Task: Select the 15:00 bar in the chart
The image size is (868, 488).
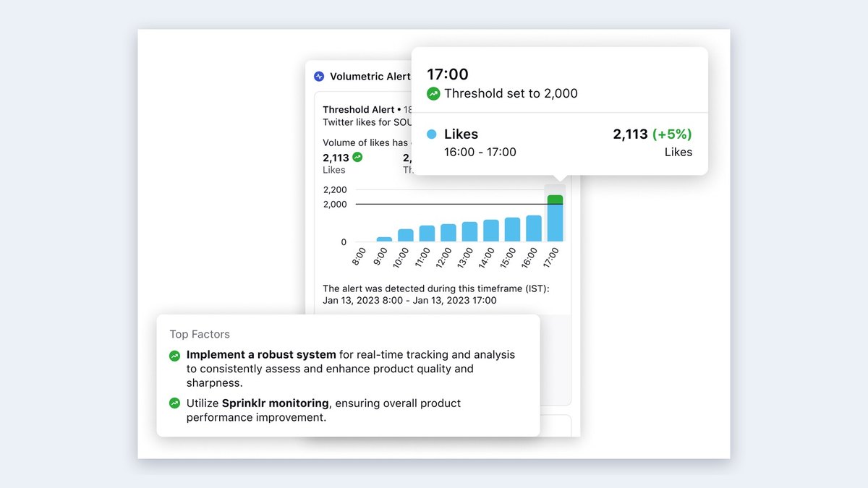Action: (512, 229)
